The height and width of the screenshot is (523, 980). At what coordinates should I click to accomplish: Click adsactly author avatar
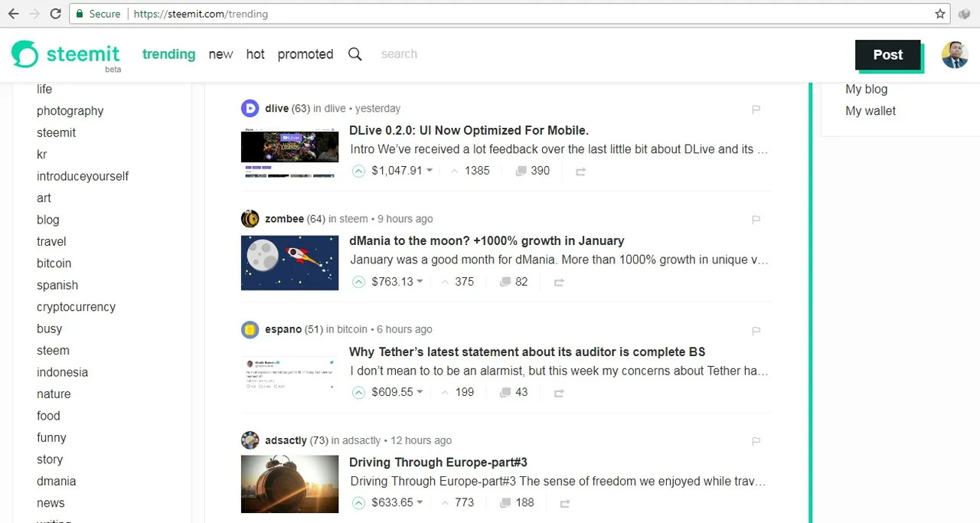click(250, 440)
